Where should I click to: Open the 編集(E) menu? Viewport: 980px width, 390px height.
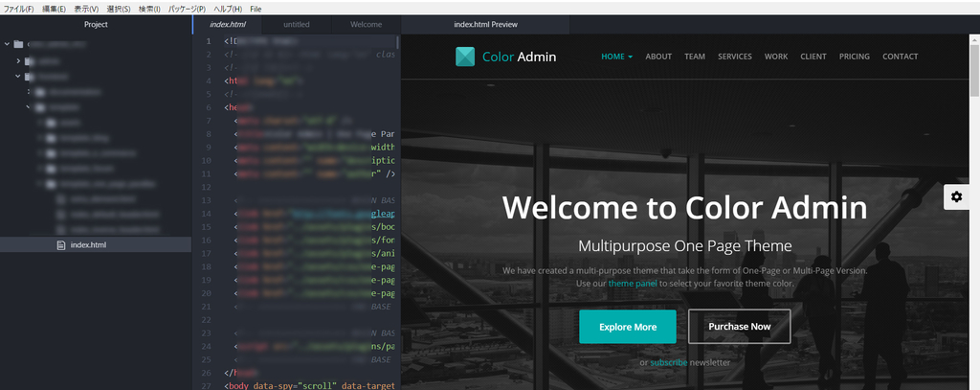54,9
